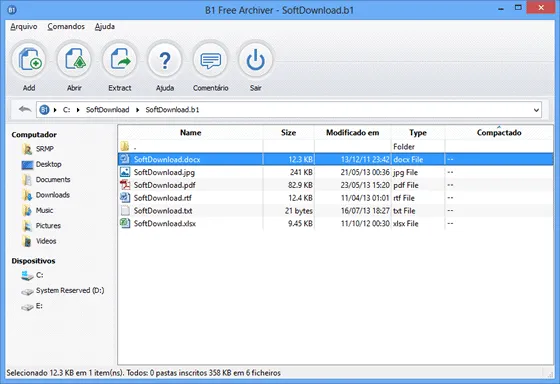Click the 21 bytes size cell
The width and height of the screenshot is (560, 384).
[299, 211]
